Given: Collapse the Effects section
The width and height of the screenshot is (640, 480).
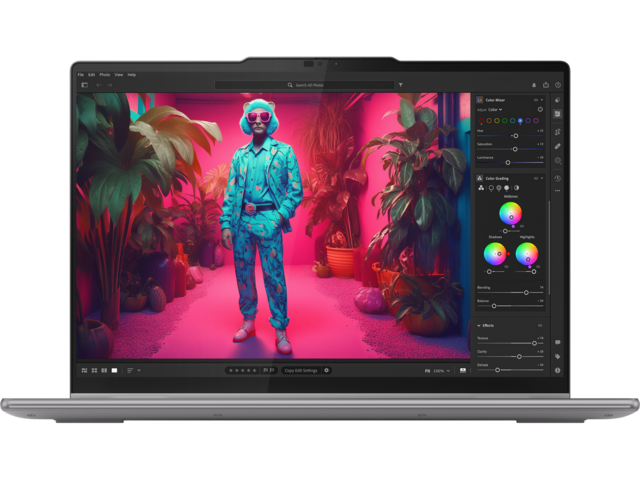Looking at the screenshot, I should pyautogui.click(x=478, y=326).
